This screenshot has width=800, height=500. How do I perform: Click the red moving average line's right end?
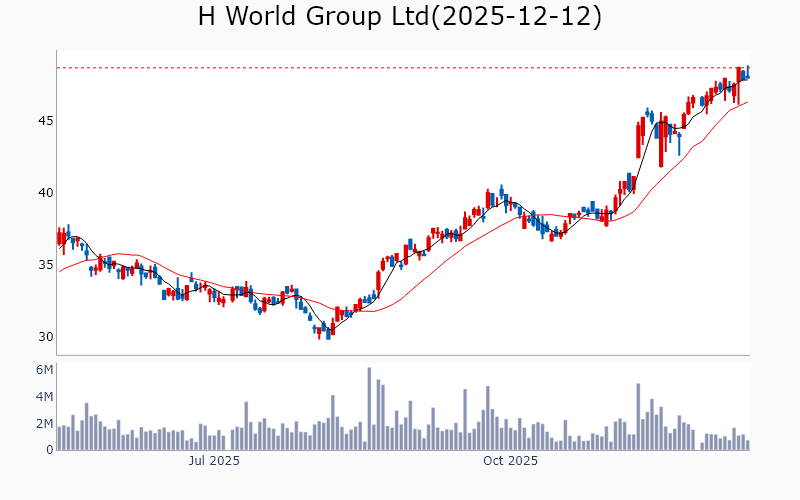tap(746, 102)
